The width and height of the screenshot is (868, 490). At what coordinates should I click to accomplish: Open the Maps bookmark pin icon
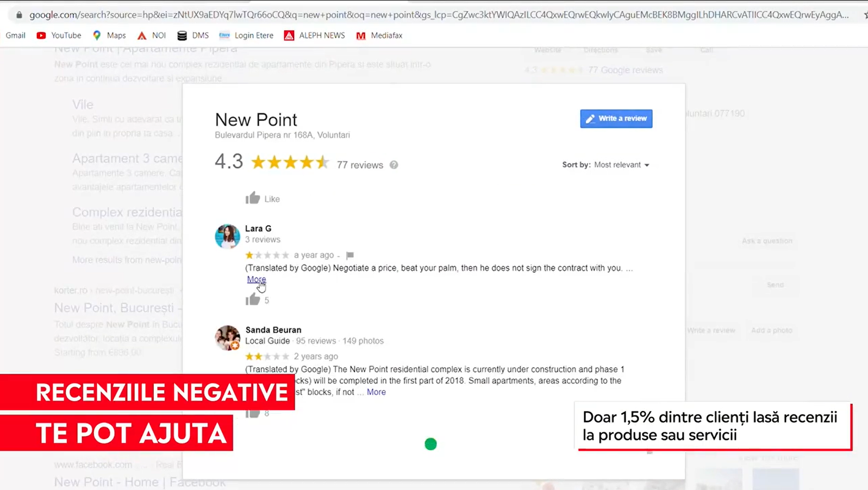97,35
